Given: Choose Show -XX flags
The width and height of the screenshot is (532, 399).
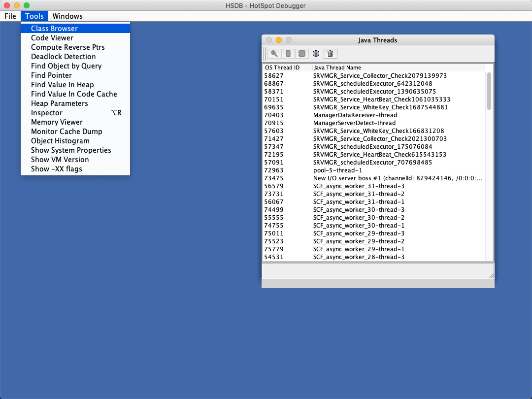Looking at the screenshot, I should (75, 169).
